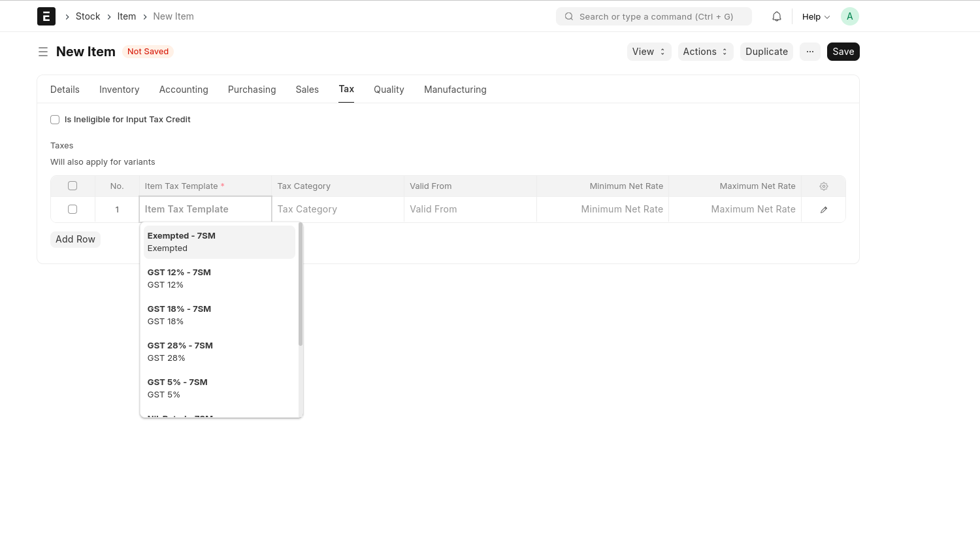
Task: Open the notifications bell icon
Action: pyautogui.click(x=777, y=16)
